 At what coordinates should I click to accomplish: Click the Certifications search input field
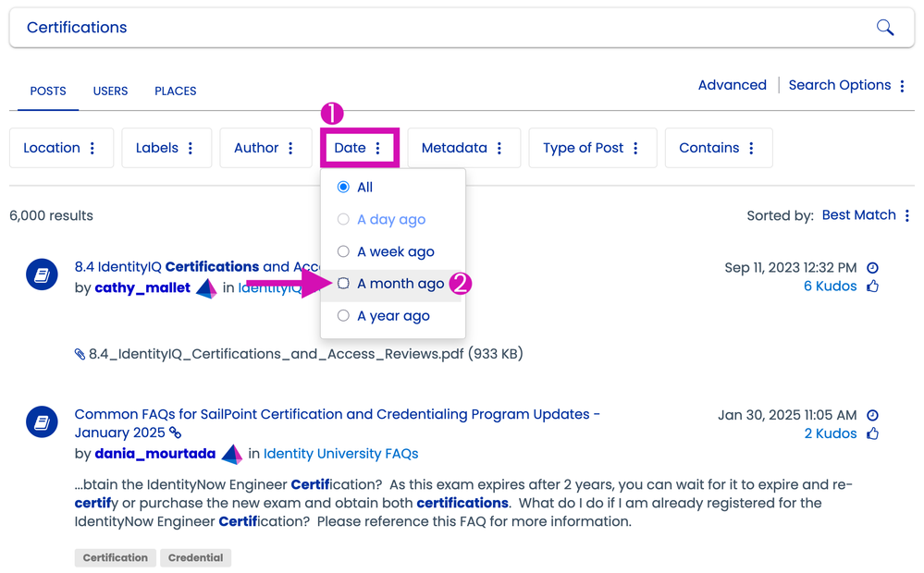[x=435, y=28]
